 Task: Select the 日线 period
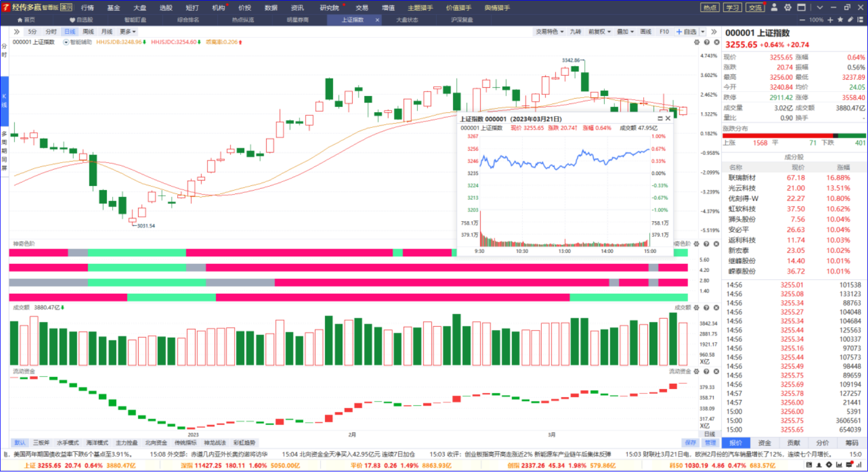pos(70,32)
